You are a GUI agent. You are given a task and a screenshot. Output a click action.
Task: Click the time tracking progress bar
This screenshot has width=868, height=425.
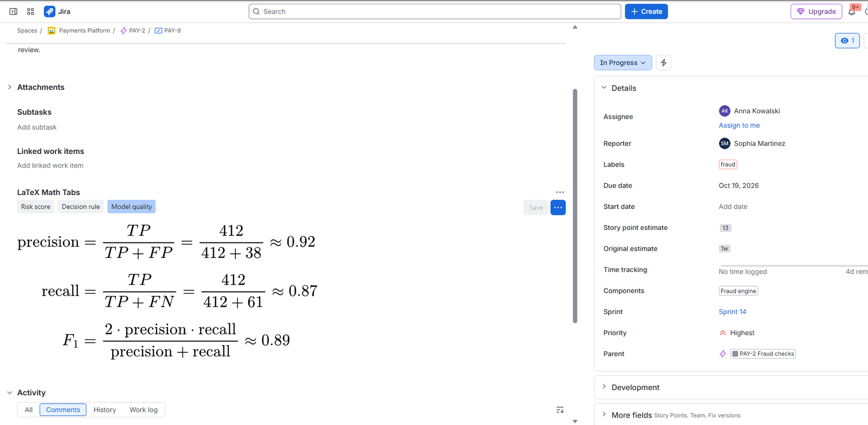793,266
